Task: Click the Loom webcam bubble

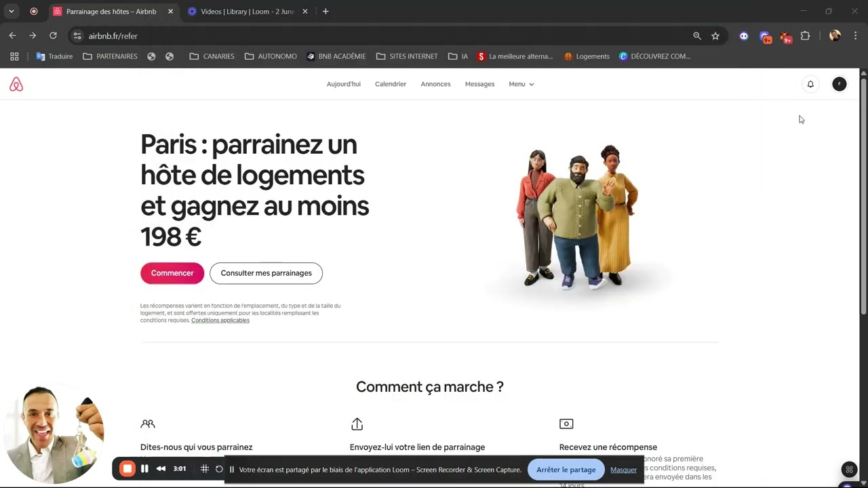Action: 54,434
